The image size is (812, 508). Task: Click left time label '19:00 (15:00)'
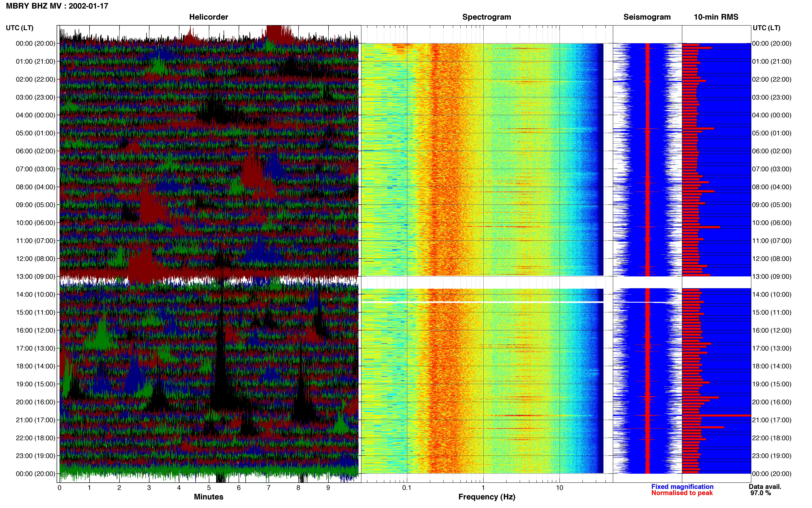click(x=36, y=384)
